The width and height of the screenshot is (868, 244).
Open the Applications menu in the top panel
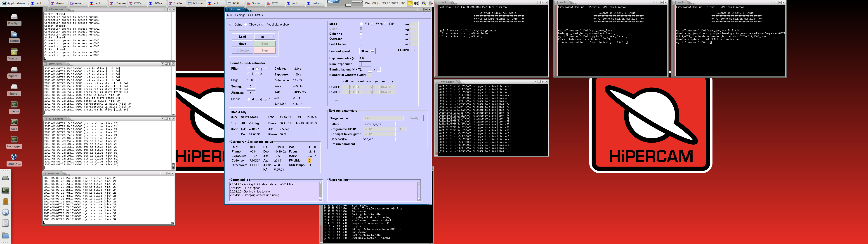pyautogui.click(x=14, y=3)
